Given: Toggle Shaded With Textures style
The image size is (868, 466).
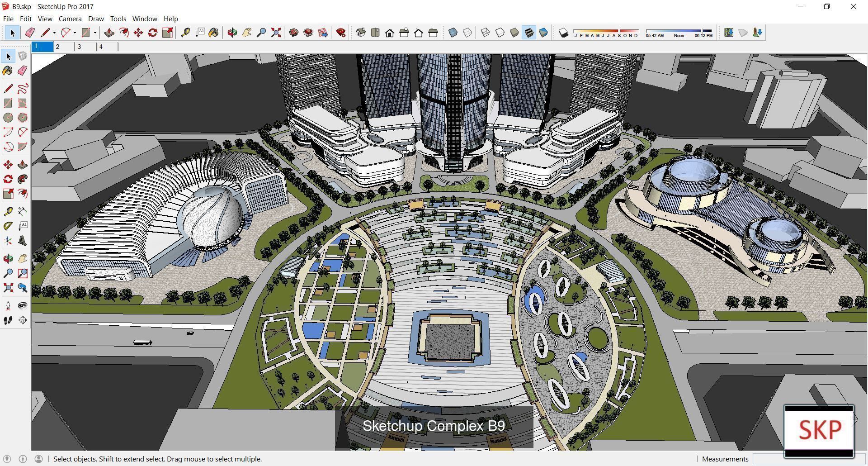Looking at the screenshot, I should (529, 33).
